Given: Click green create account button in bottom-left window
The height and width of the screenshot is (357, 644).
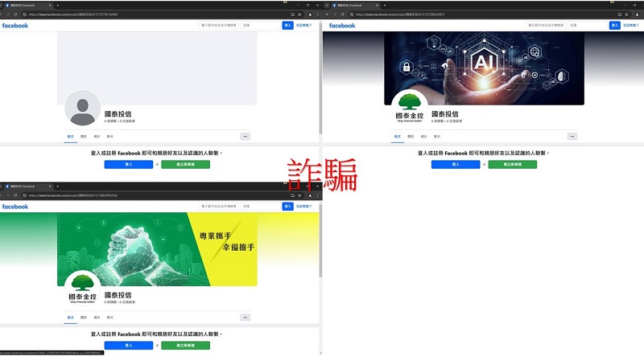Looking at the screenshot, I should 186,345.
